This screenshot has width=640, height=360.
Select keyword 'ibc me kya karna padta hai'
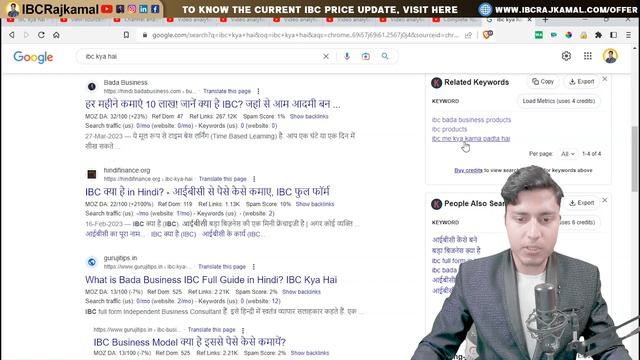point(471,139)
